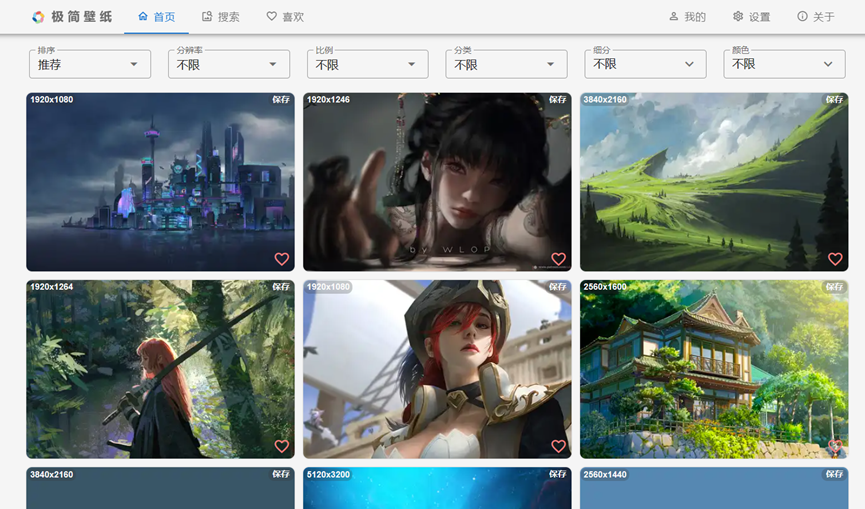
Task: Save the pirate hat woman wallpaper
Action: [558, 287]
